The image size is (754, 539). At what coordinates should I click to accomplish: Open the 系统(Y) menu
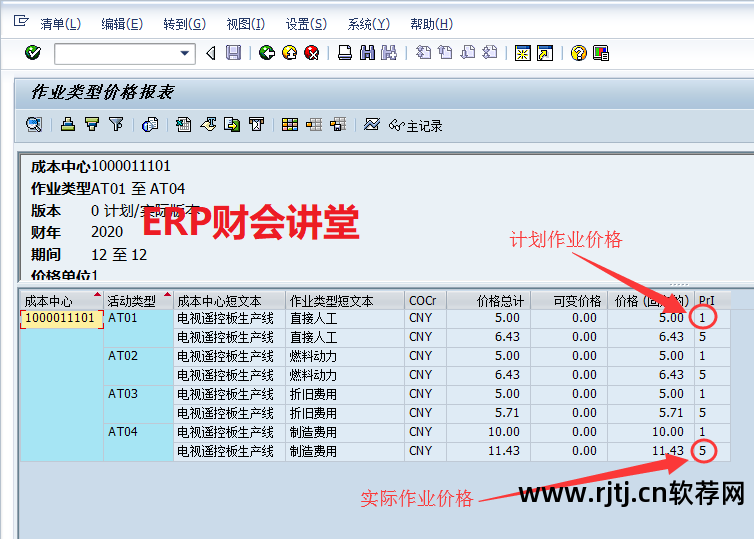point(369,24)
